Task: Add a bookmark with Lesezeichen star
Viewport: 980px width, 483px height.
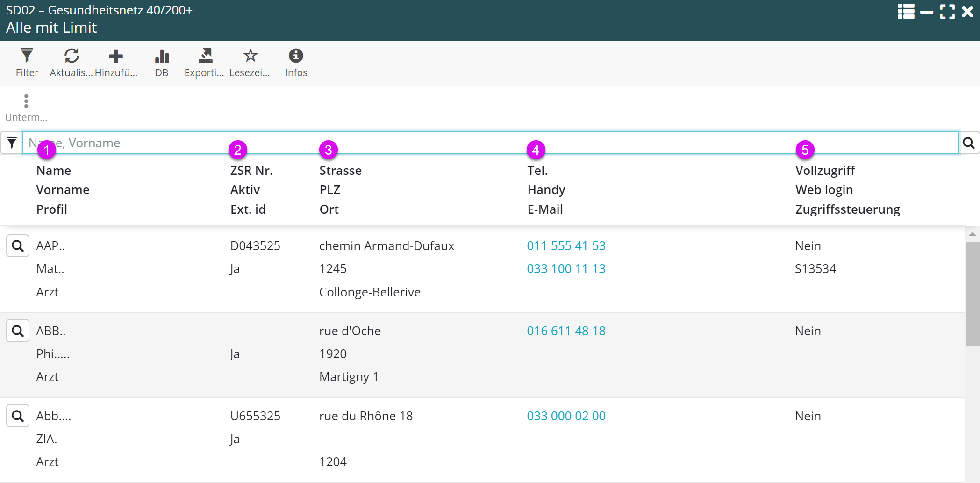Action: coord(250,63)
